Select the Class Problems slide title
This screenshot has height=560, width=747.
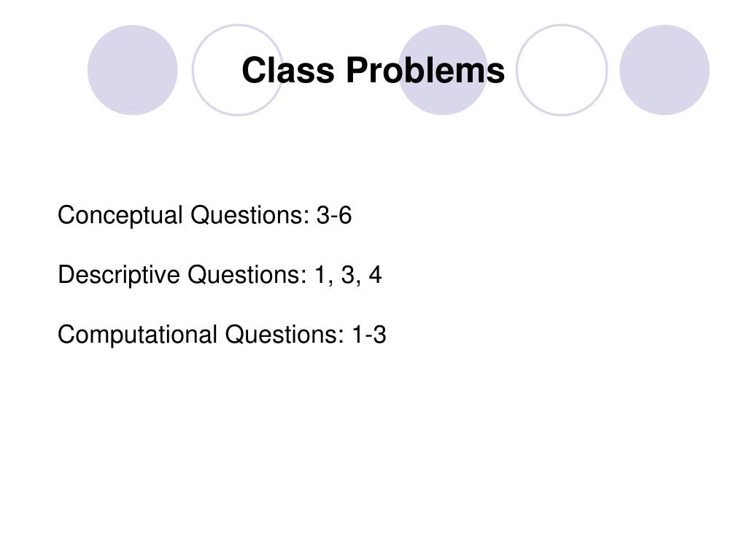373,70
